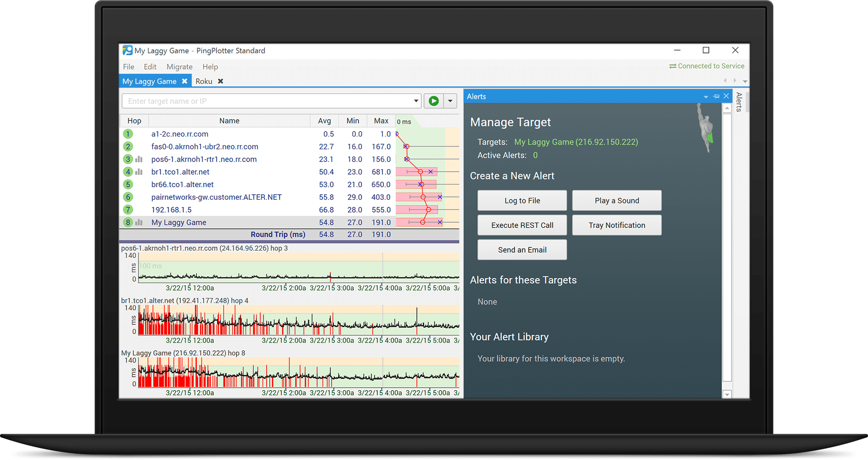Open the Migrate menu

coord(179,66)
